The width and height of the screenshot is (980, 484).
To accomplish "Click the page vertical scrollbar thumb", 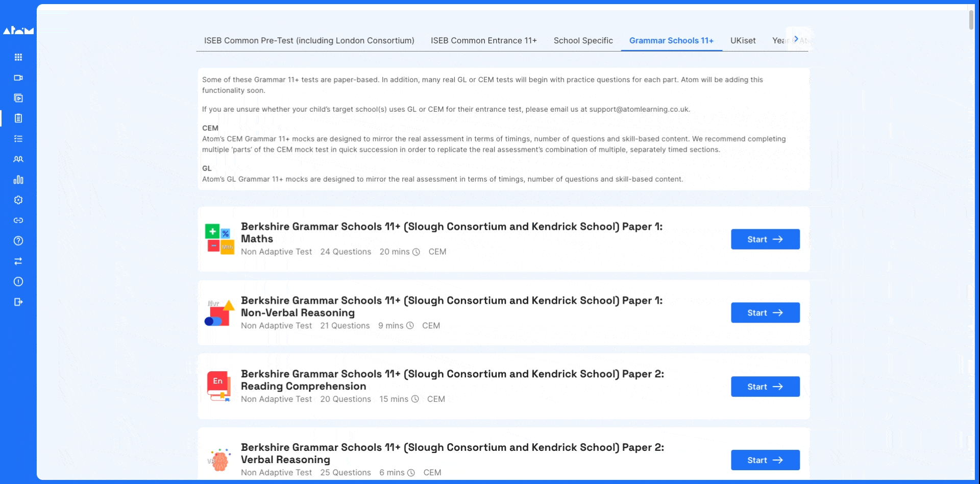I will (x=971, y=19).
